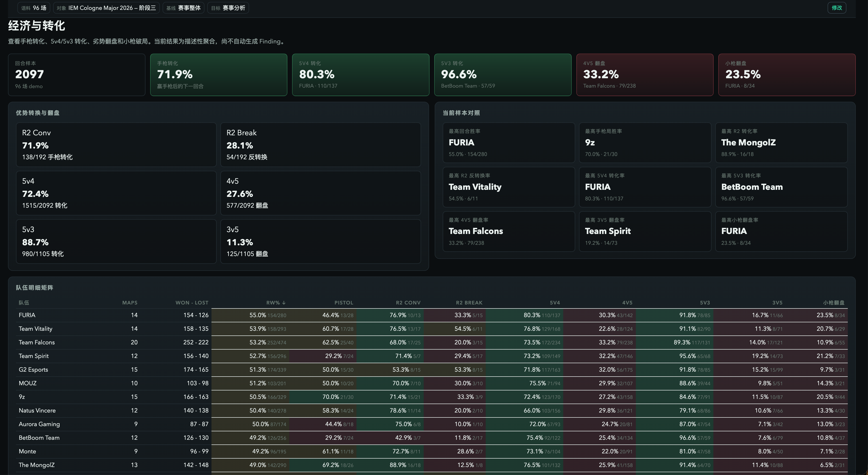Click the 经济与转化 page heading
The width and height of the screenshot is (868, 475).
click(x=36, y=26)
